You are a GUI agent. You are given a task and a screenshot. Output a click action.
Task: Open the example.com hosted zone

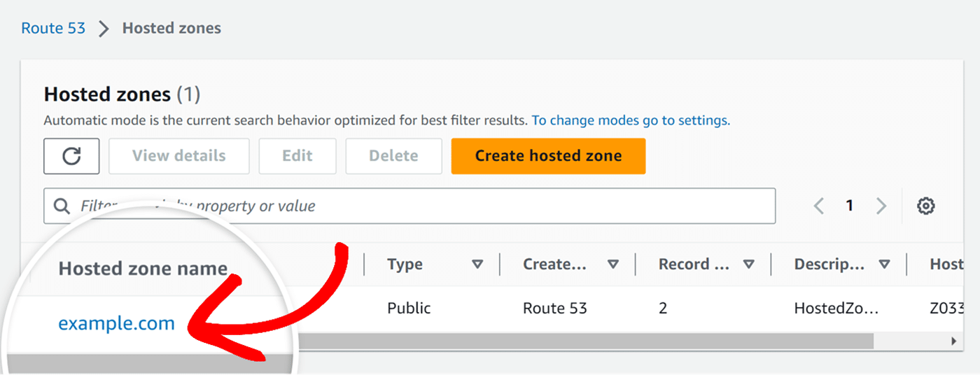[x=116, y=324]
